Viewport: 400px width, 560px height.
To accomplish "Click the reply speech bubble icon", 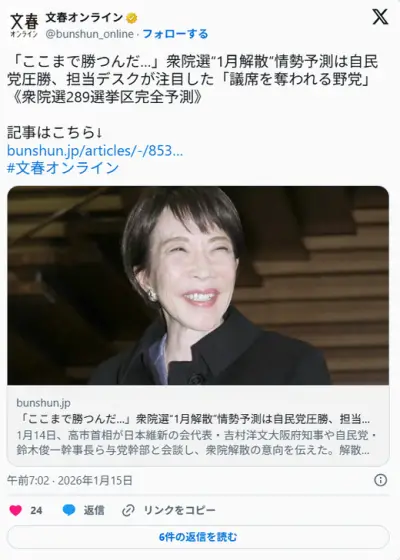I will click(69, 510).
